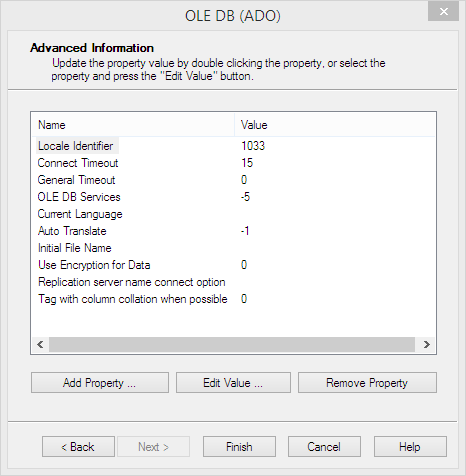This screenshot has height=476, width=466.
Task: Click the horizontal scrollbar track
Action: tap(232, 344)
